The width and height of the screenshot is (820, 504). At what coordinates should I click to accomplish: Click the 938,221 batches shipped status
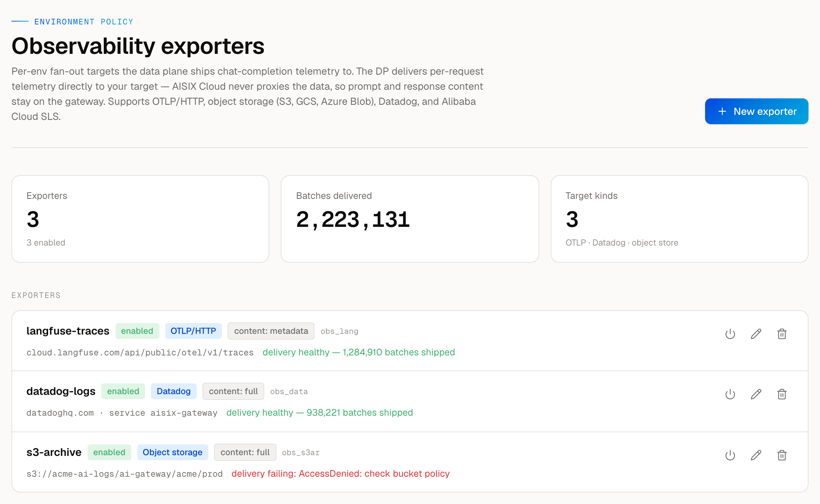click(320, 412)
